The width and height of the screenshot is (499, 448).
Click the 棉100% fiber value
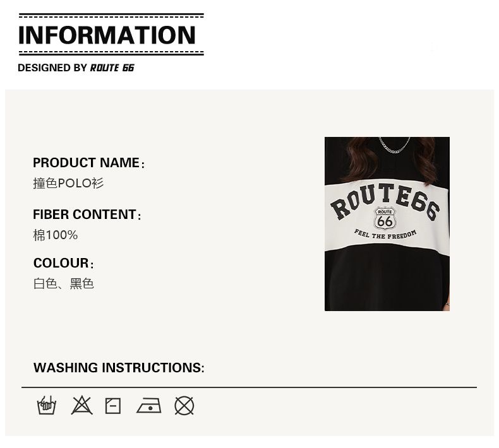pos(56,235)
